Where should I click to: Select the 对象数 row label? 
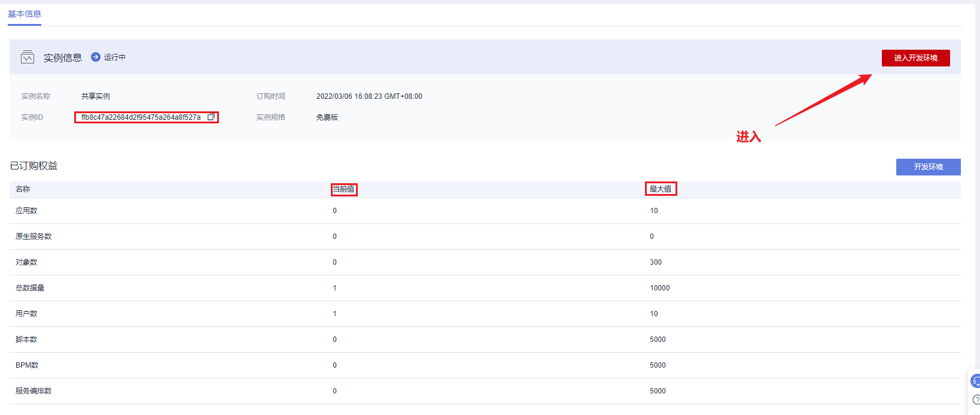pos(26,262)
